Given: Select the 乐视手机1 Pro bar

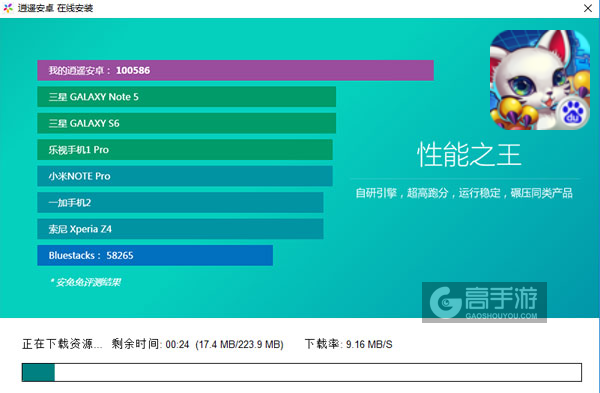Looking at the screenshot, I should [185, 150].
